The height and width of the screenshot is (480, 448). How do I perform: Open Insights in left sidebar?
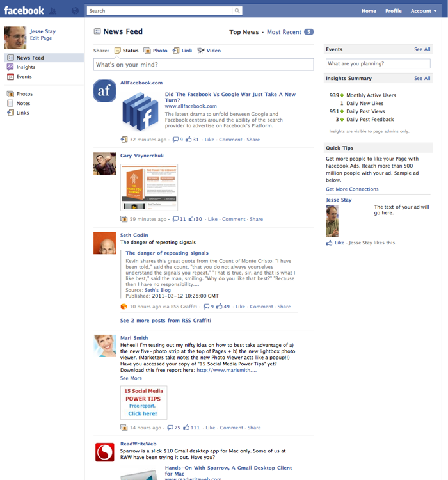coord(26,67)
